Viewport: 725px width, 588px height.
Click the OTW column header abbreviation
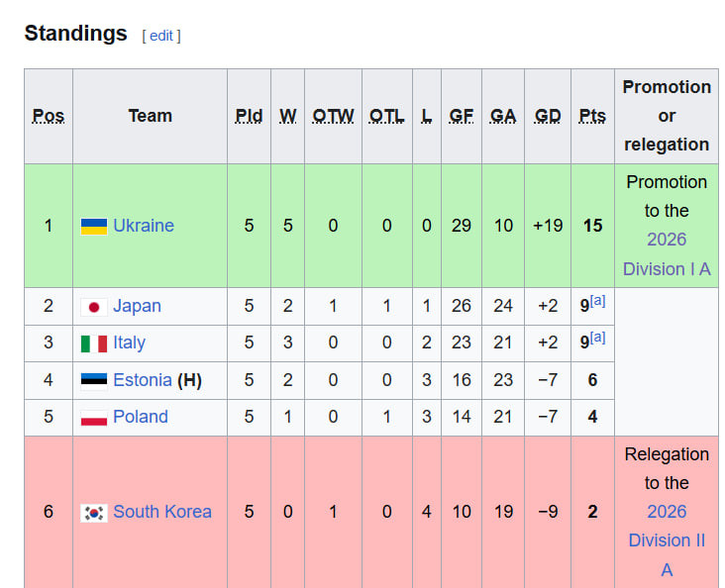click(333, 116)
